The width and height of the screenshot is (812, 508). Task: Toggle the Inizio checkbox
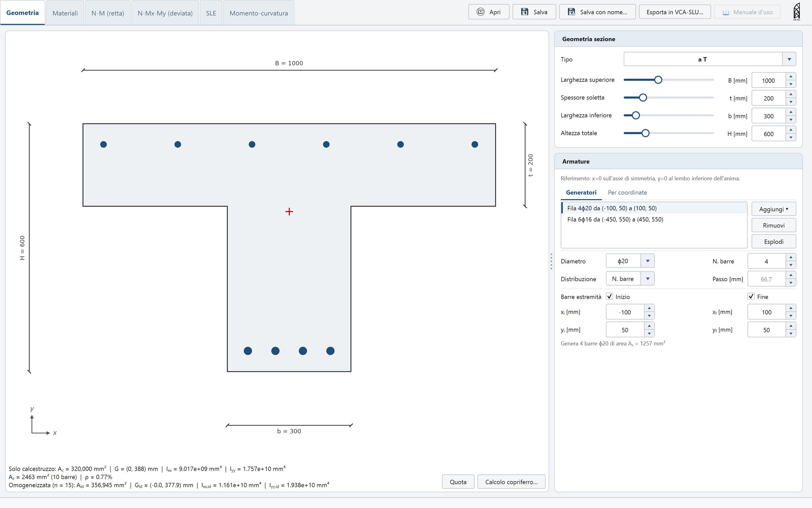click(x=610, y=296)
